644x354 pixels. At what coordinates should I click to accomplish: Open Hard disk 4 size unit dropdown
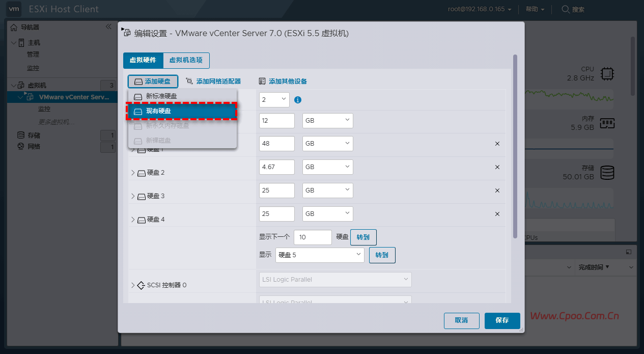point(328,214)
